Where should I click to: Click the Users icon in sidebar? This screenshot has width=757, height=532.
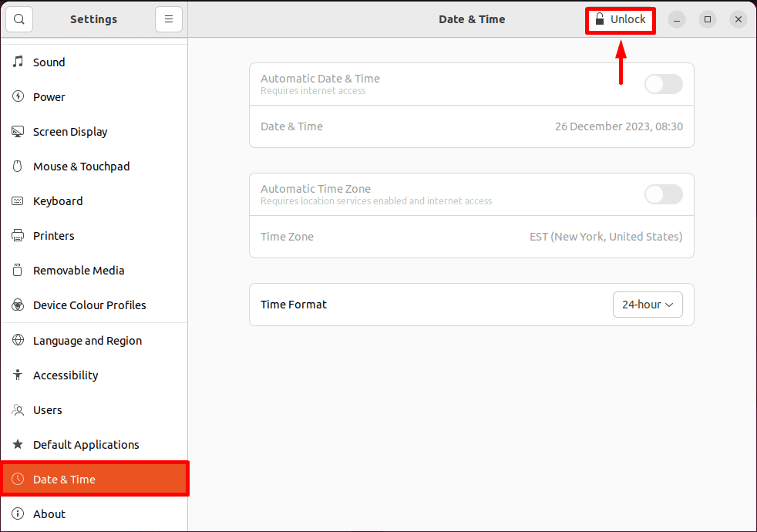tap(18, 410)
